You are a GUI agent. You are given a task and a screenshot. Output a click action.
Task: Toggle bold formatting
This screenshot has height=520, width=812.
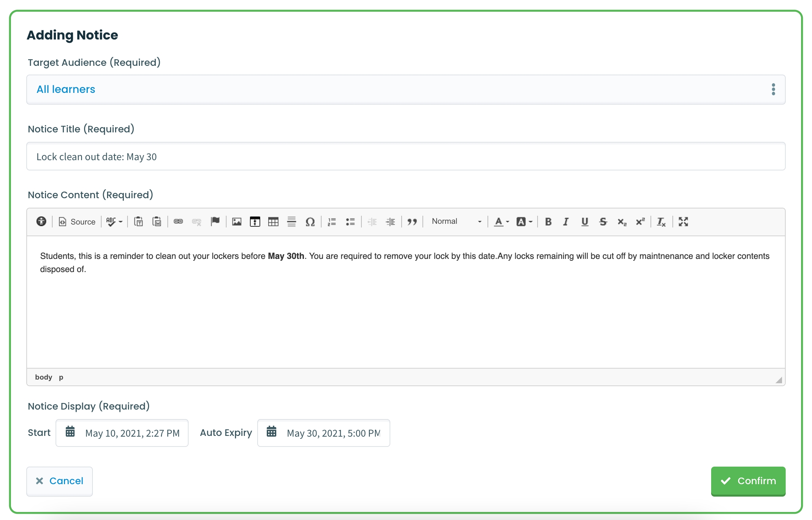pos(548,222)
